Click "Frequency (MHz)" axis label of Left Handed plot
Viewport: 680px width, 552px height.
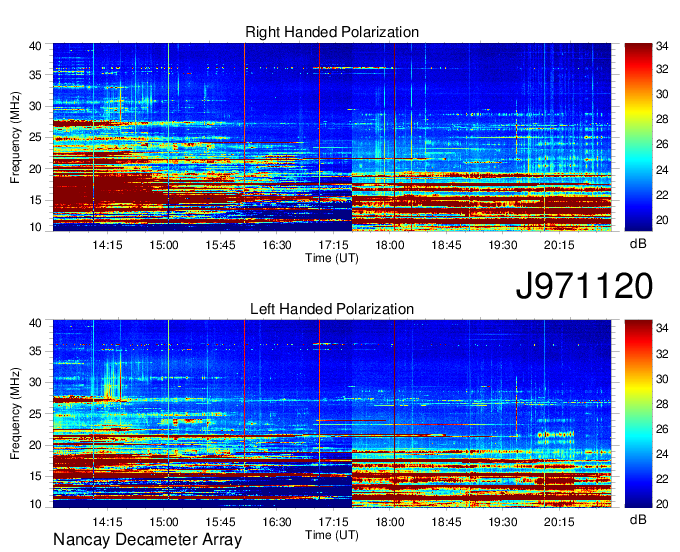click(x=15, y=414)
